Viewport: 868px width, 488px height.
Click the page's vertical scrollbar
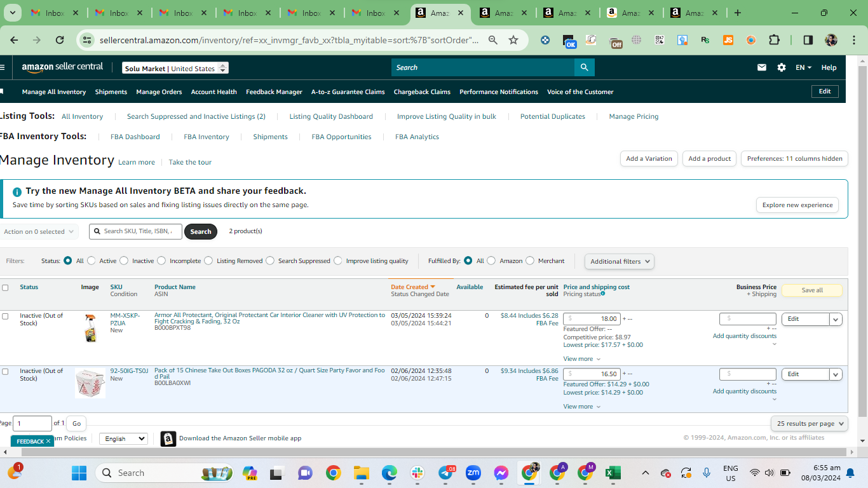coord(863,241)
